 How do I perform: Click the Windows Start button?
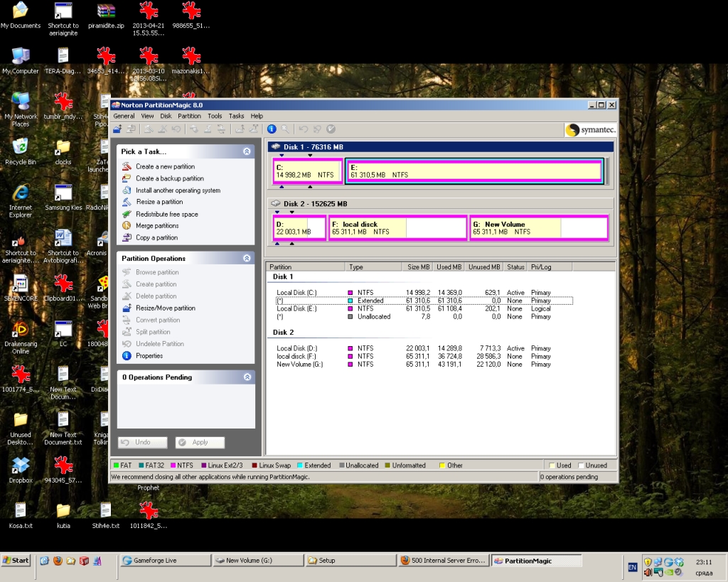16,561
